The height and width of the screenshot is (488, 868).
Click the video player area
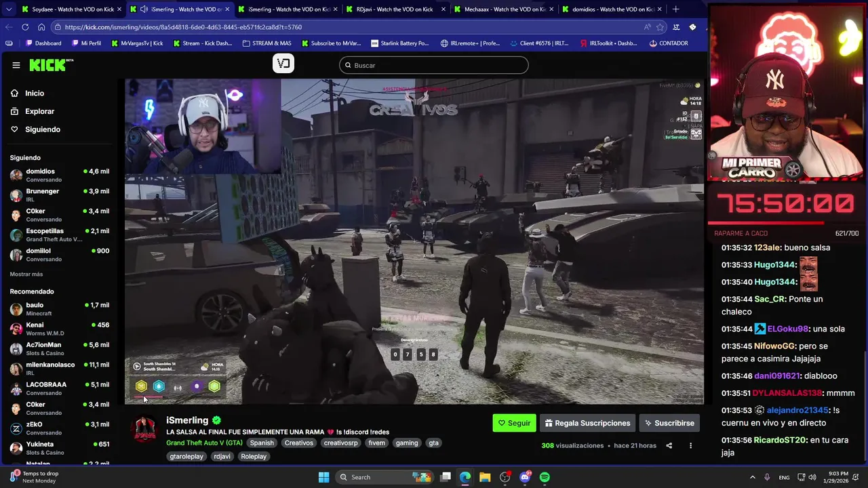414,241
